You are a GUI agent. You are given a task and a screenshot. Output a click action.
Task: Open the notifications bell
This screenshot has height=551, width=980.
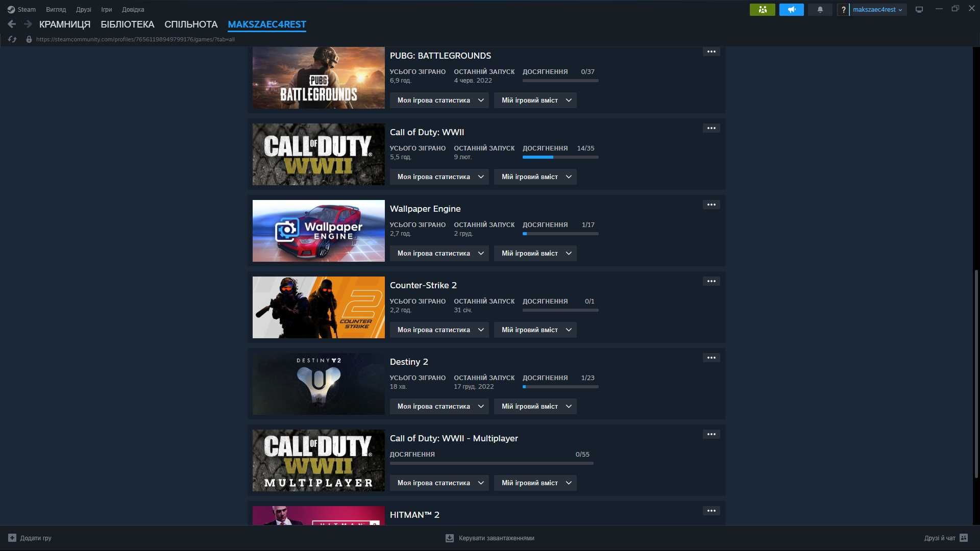tap(820, 9)
